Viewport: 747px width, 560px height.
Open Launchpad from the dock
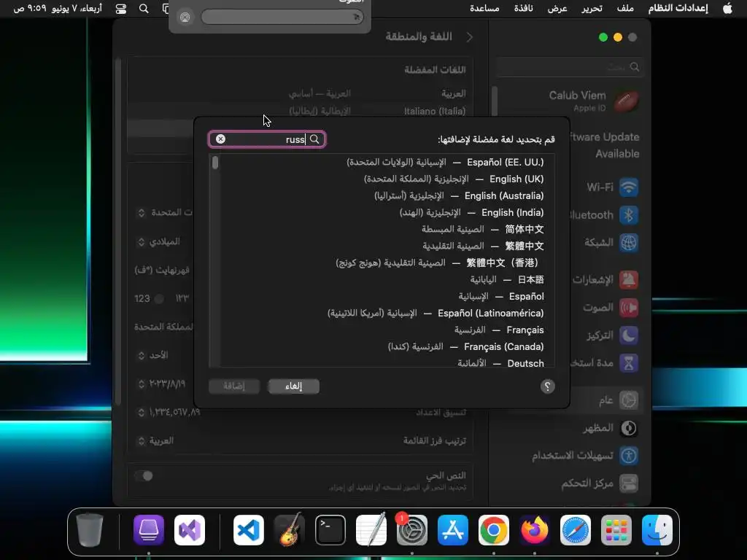(x=616, y=530)
